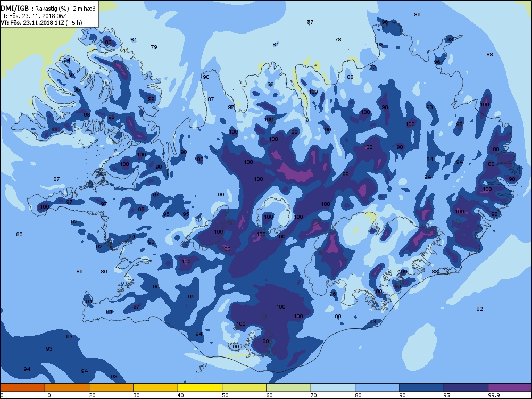Click the humidity value '82' offshore southeast

(x=479, y=309)
